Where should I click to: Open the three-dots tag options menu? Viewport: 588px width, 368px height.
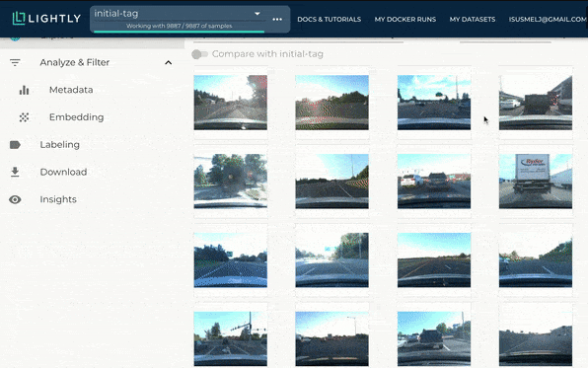click(277, 19)
